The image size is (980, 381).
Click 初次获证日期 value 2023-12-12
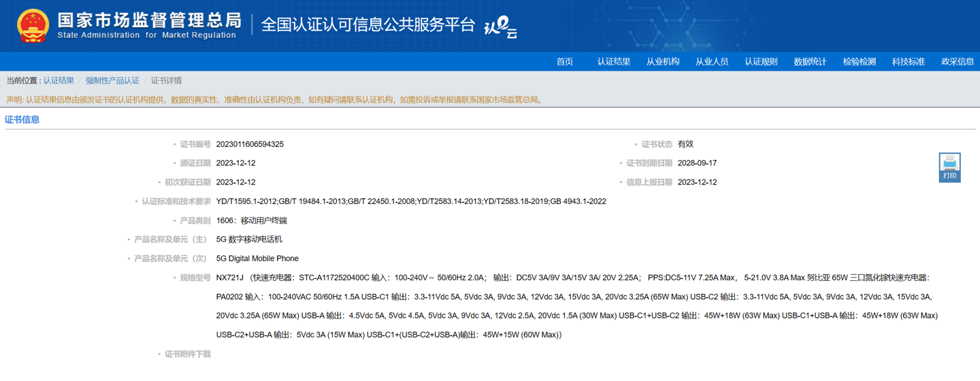click(x=235, y=182)
